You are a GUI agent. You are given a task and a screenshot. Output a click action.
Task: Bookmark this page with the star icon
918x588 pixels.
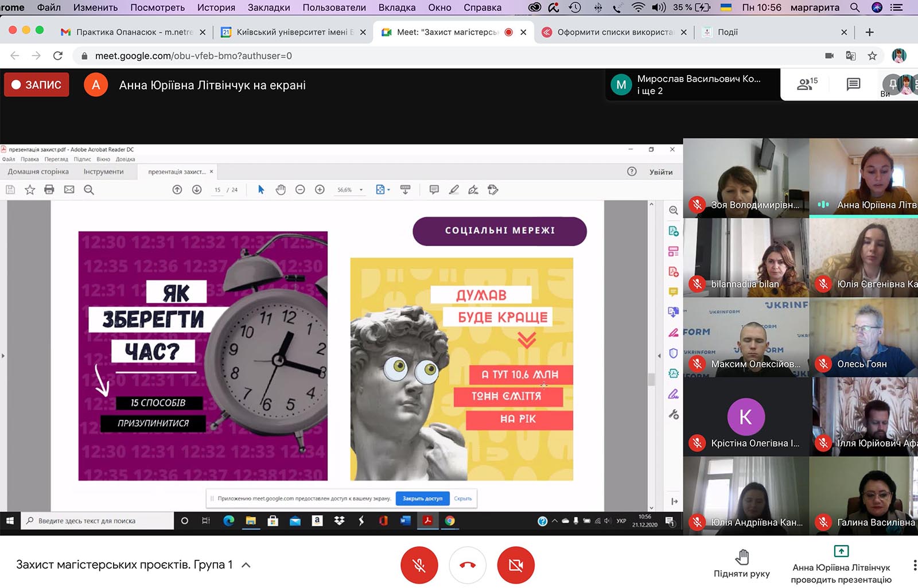[872, 56]
